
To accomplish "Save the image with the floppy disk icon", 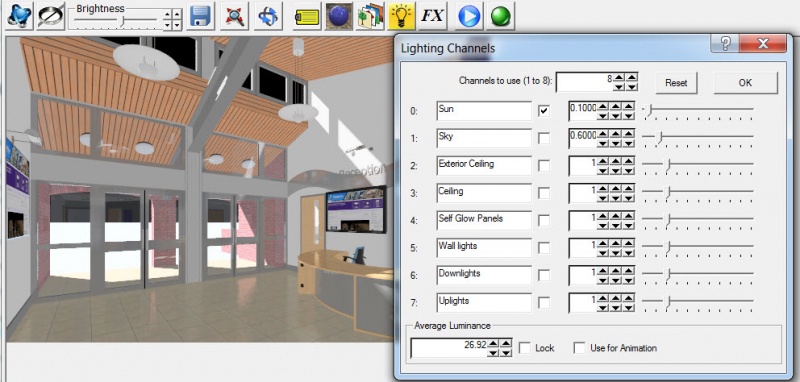I will pos(201,16).
